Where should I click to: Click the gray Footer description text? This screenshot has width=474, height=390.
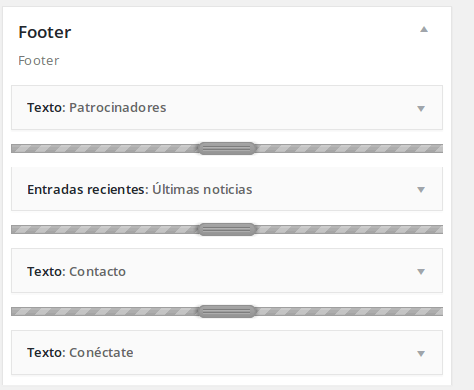pyautogui.click(x=39, y=61)
